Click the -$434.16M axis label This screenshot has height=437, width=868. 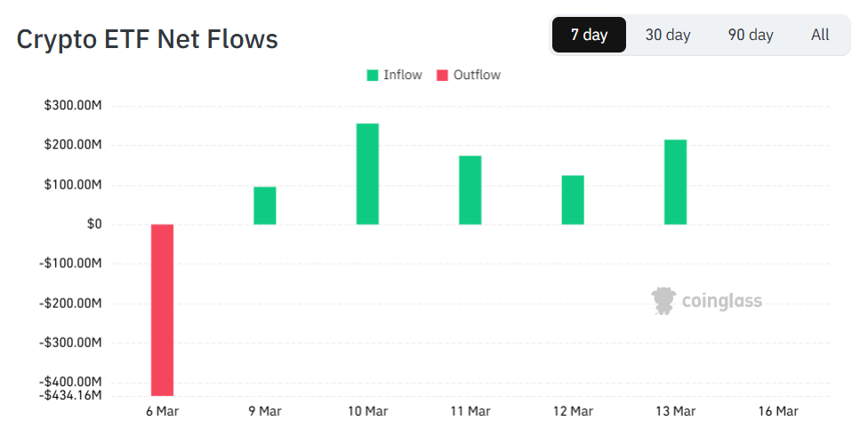pyautogui.click(x=73, y=395)
